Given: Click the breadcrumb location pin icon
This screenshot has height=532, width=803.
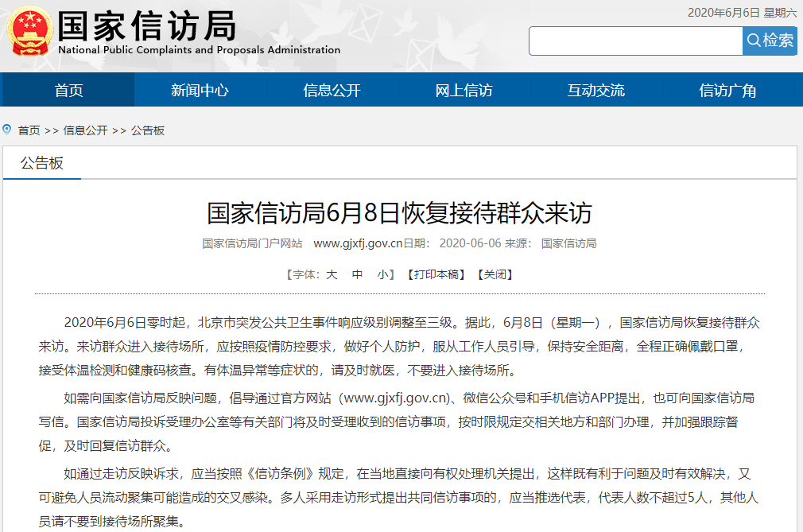Looking at the screenshot, I should click(7, 129).
